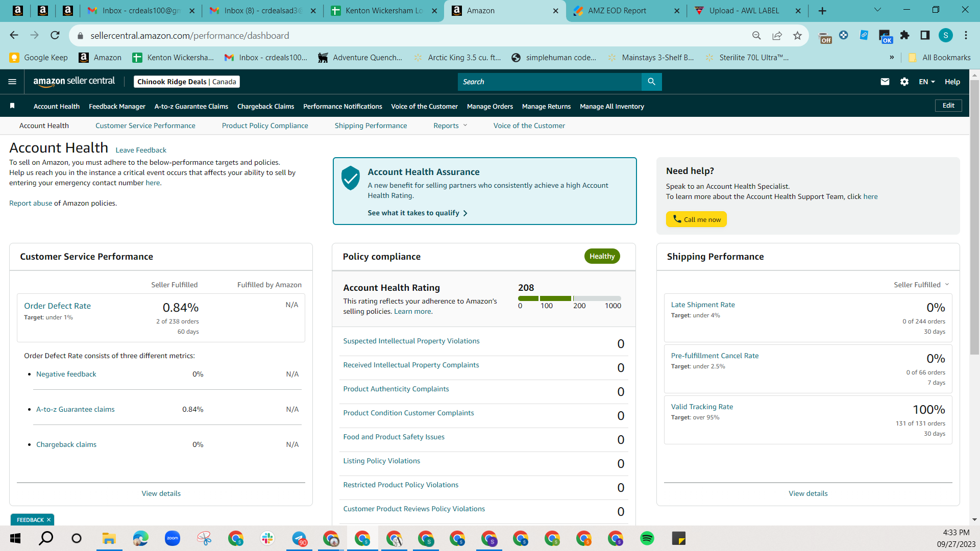Open File Explorer from the taskbar
980x551 pixels.
tap(109, 538)
